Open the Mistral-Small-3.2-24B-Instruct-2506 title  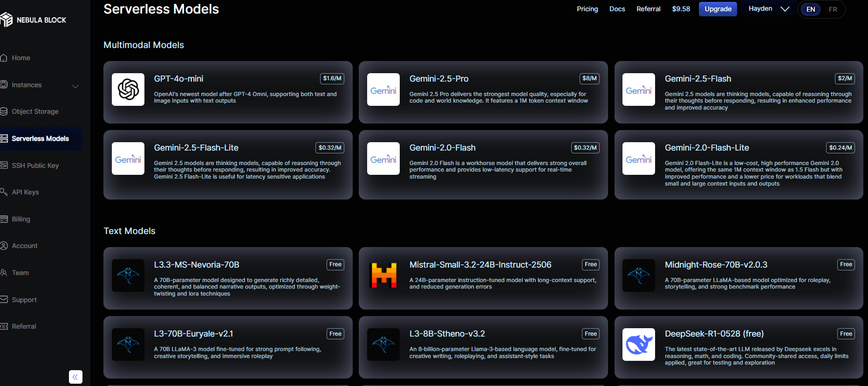[480, 265]
